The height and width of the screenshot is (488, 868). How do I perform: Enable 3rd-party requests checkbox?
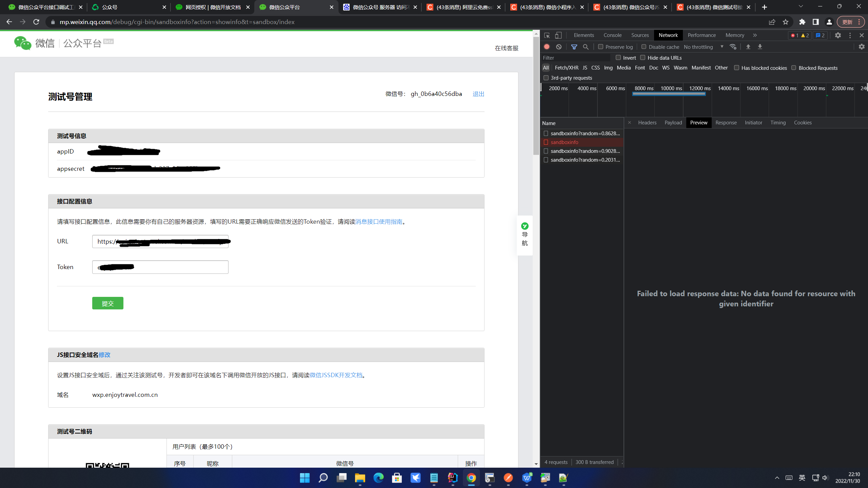coord(546,78)
